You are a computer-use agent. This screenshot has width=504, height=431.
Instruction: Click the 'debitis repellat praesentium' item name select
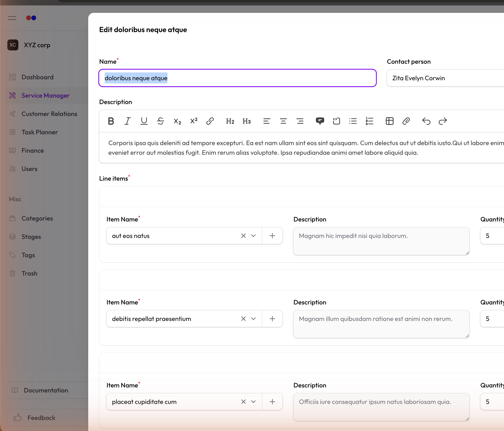click(x=184, y=319)
